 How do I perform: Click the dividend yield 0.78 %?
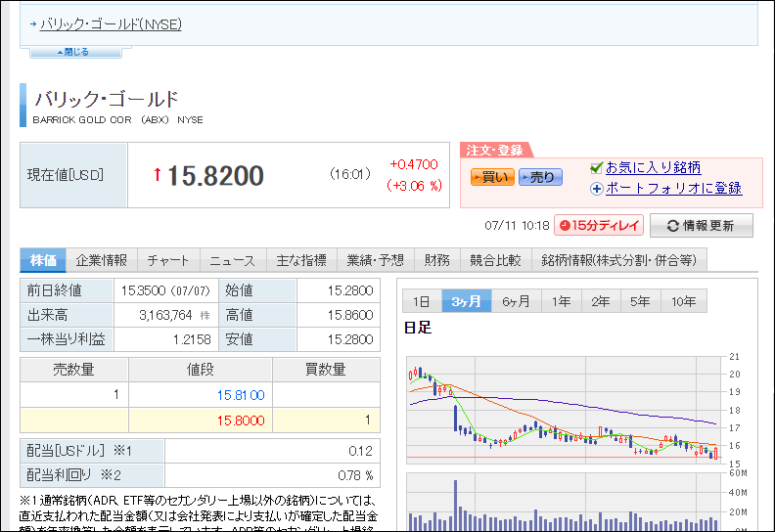(355, 475)
